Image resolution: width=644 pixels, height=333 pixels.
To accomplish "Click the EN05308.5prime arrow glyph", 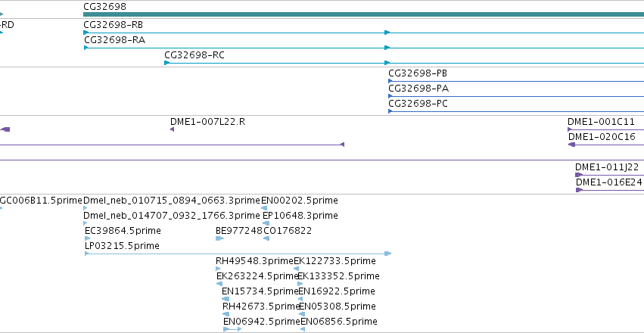I will pyautogui.click(x=302, y=315).
